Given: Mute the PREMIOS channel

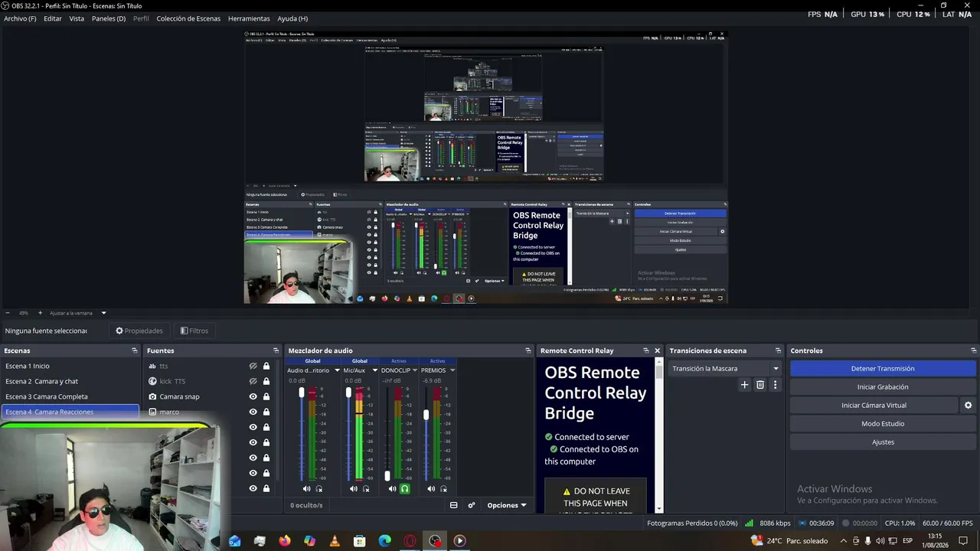Looking at the screenshot, I should [x=431, y=489].
